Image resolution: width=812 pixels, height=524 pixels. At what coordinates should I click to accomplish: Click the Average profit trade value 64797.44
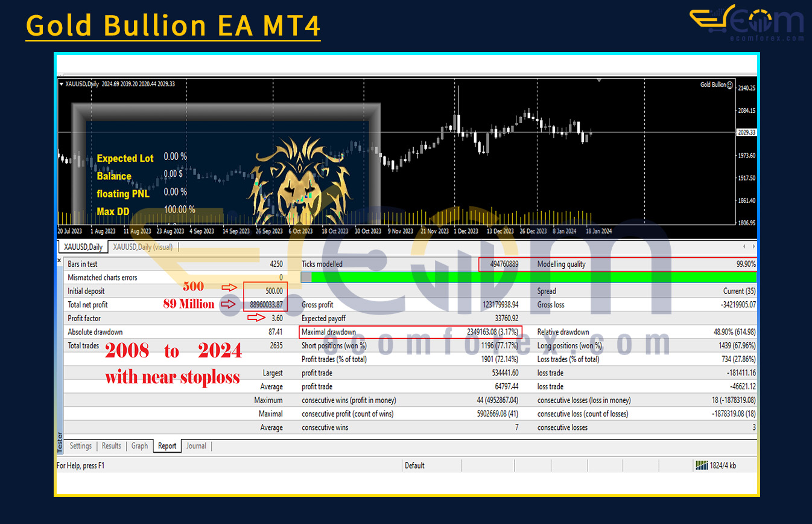pos(507,386)
